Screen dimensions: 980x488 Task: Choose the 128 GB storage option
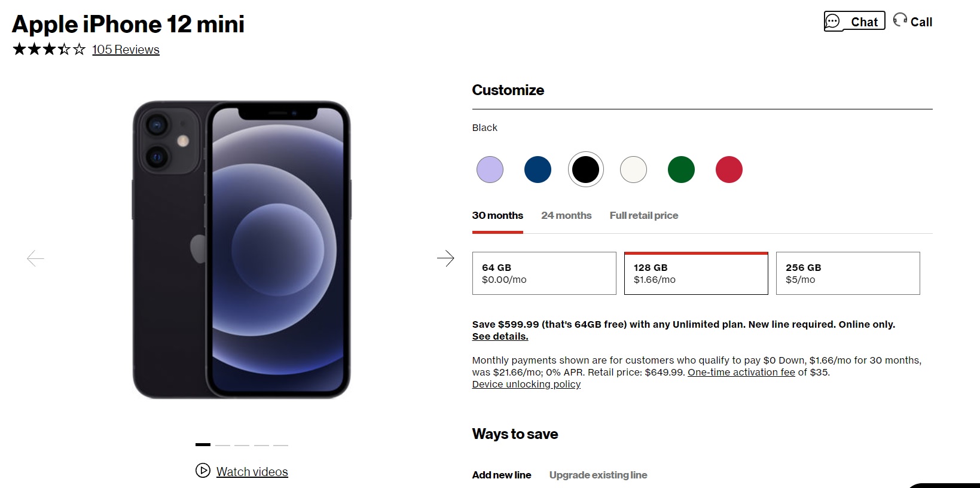[x=695, y=273]
